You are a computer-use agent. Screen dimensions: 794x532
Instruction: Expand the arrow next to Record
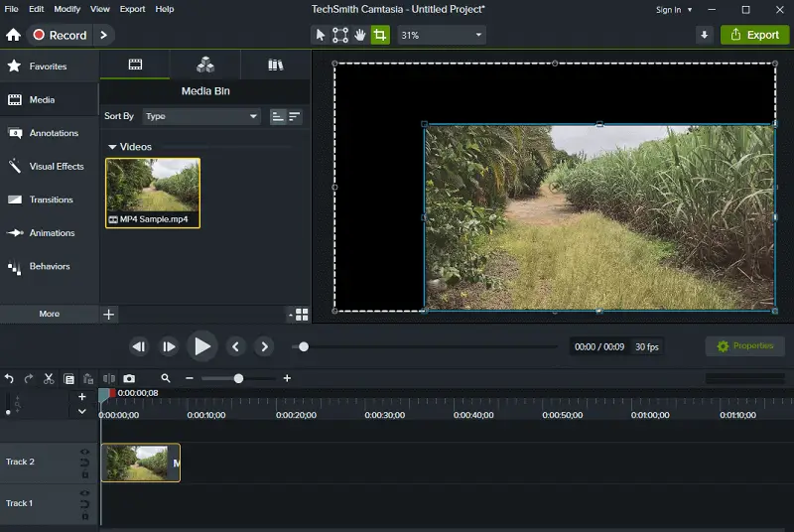[x=104, y=35]
